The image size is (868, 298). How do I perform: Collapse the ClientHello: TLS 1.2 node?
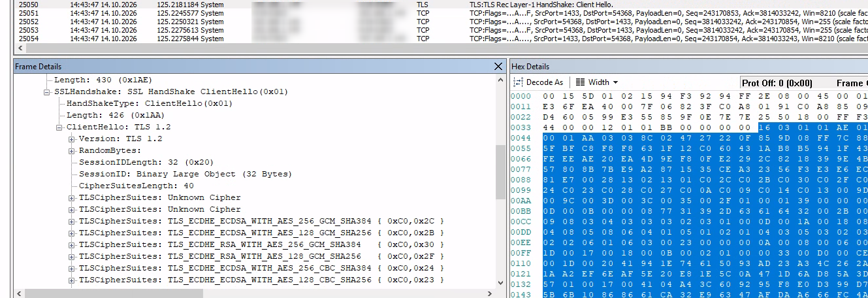pos(60,127)
